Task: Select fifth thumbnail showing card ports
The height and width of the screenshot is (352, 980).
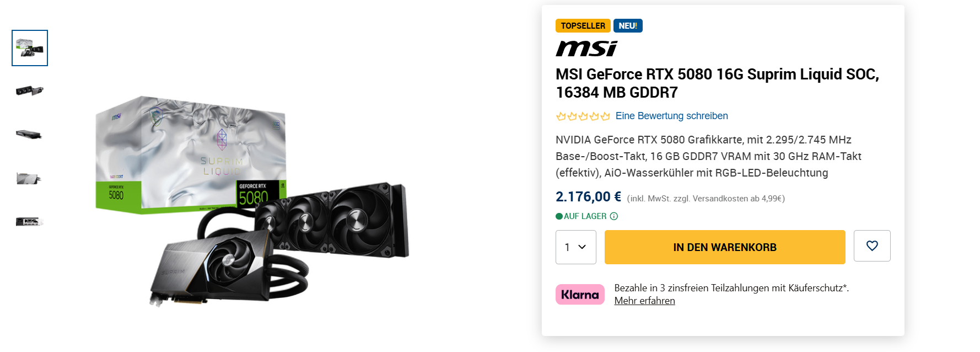Action: pos(30,221)
